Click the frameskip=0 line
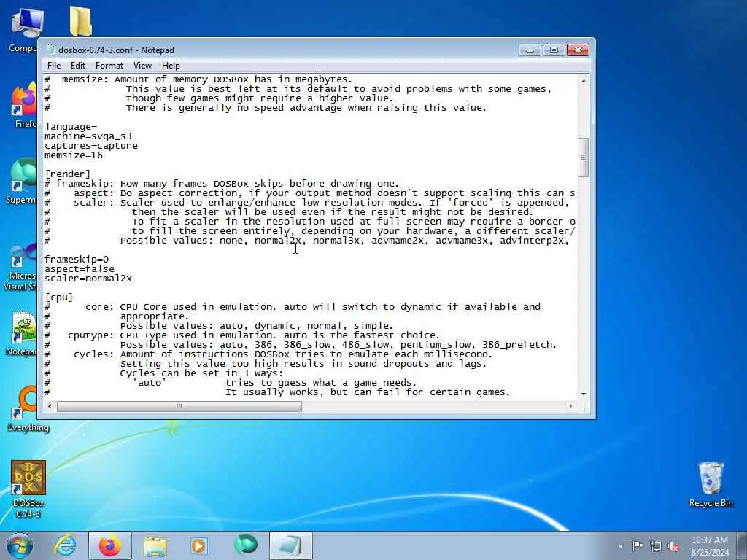This screenshot has height=560, width=747. (76, 260)
